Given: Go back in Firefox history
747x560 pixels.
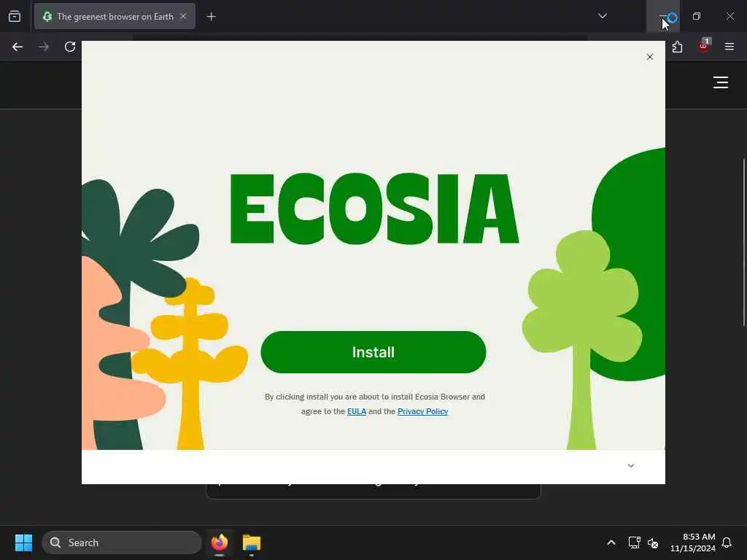Looking at the screenshot, I should coord(18,47).
